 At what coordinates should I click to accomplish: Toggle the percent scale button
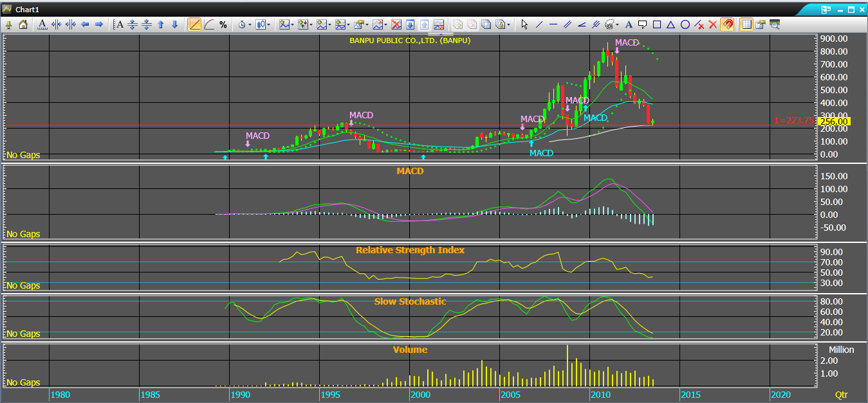223,24
